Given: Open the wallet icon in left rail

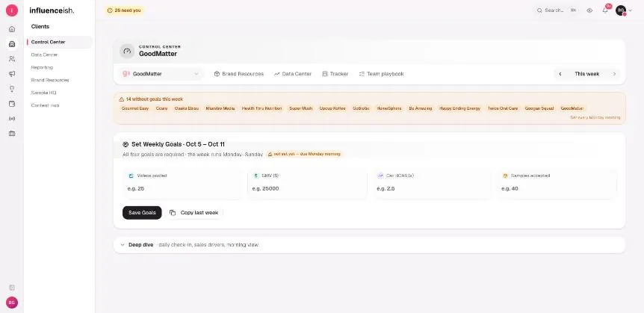Looking at the screenshot, I should click(x=12, y=104).
